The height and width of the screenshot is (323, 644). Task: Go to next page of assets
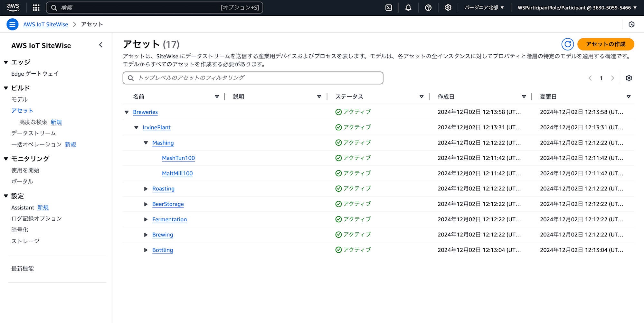(x=612, y=78)
